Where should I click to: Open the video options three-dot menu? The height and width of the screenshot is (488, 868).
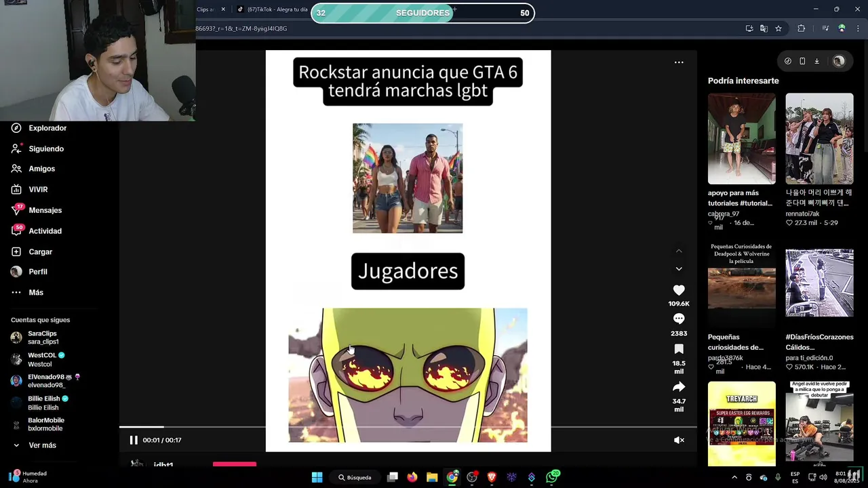click(x=679, y=62)
